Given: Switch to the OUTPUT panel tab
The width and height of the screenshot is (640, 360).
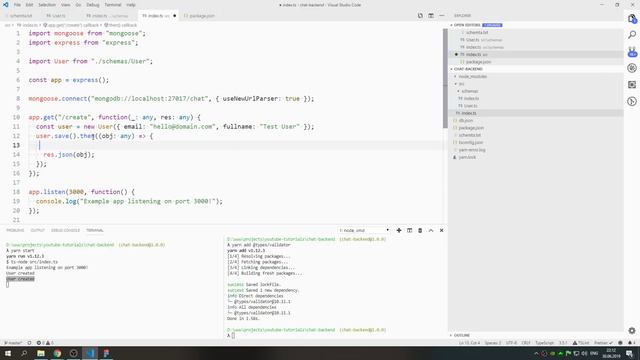Looking at the screenshot, I should click(37, 230).
